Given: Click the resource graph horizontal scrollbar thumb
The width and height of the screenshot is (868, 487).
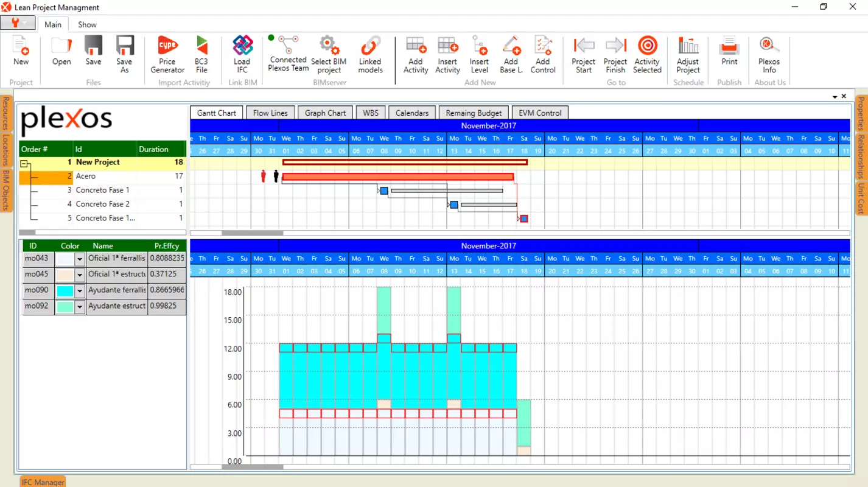Looking at the screenshot, I should click(253, 467).
